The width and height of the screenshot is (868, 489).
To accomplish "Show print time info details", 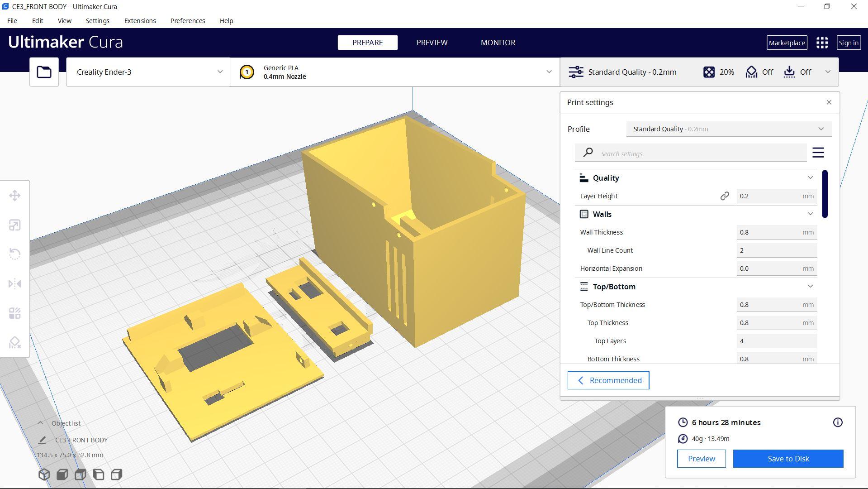I will click(x=838, y=422).
